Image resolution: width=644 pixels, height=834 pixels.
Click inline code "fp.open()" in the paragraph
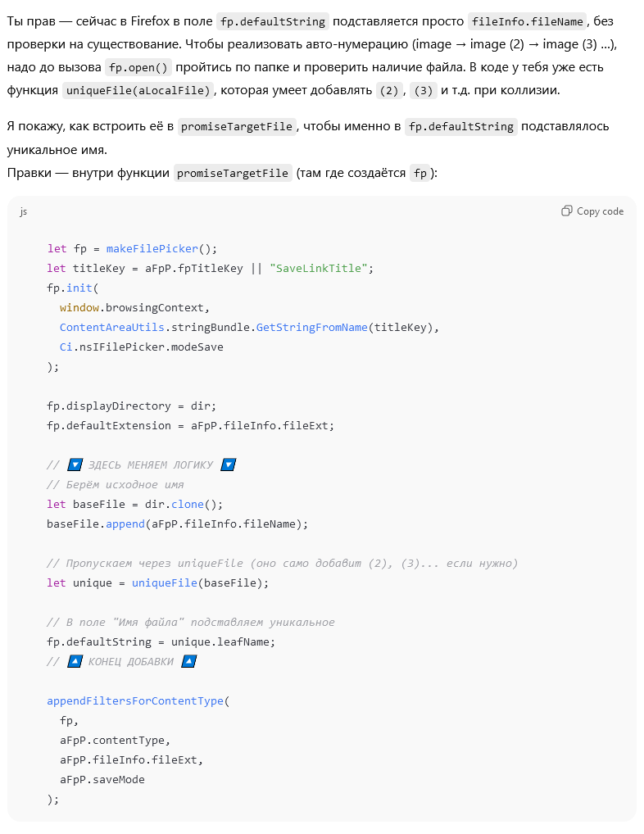138,67
